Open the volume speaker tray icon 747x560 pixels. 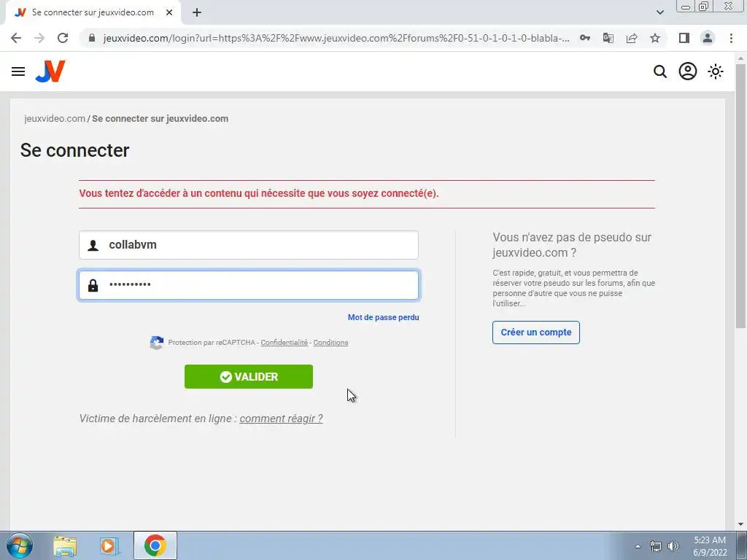pos(673,546)
